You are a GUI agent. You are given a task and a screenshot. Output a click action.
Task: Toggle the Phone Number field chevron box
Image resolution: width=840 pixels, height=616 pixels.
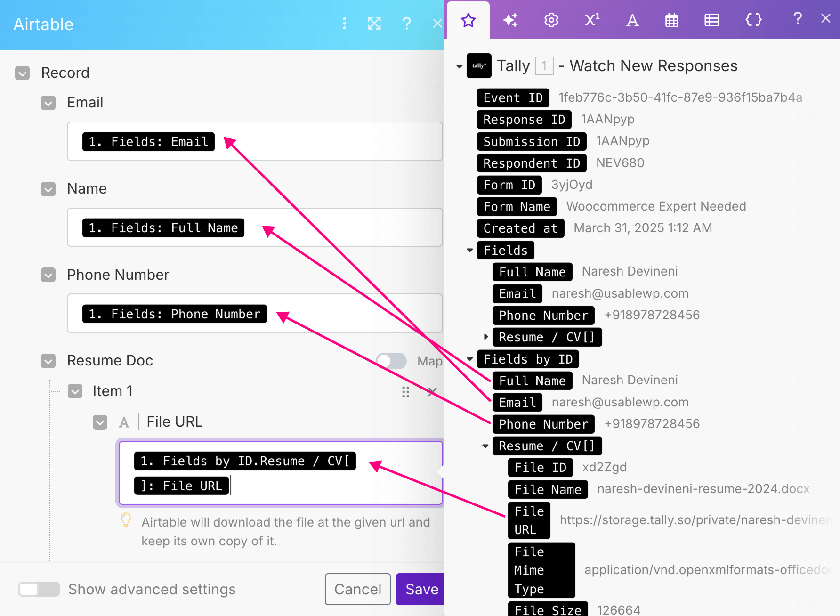48,275
